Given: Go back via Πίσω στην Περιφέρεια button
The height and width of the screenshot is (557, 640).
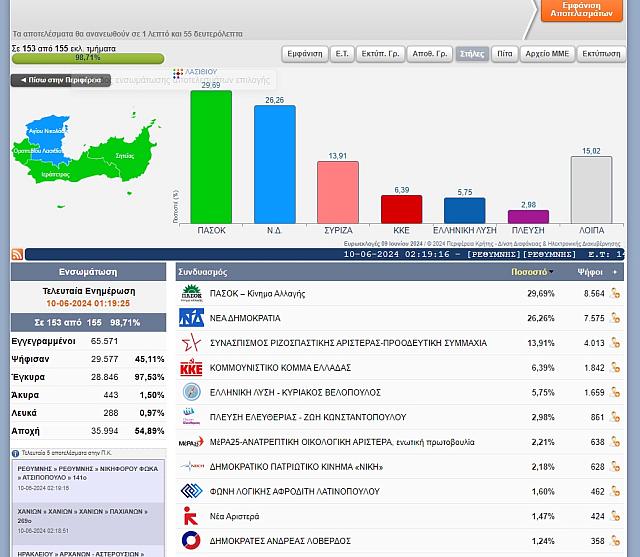Looking at the screenshot, I should click(x=60, y=80).
